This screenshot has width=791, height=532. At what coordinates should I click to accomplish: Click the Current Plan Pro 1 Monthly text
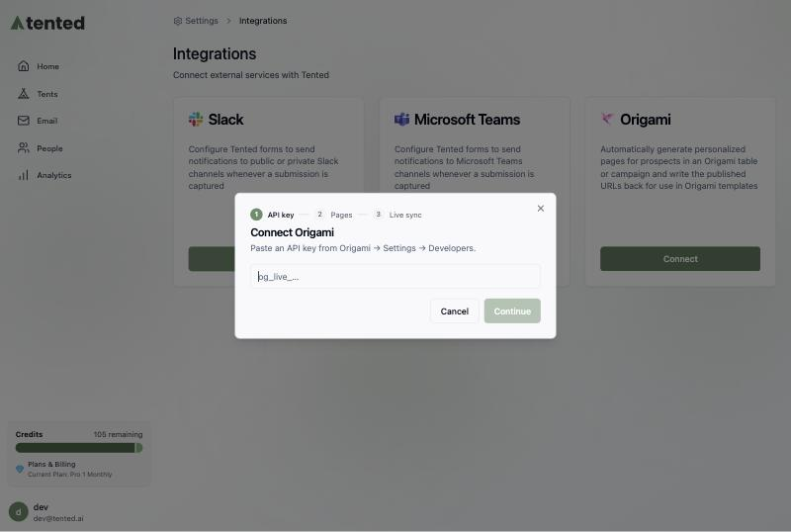69,475
